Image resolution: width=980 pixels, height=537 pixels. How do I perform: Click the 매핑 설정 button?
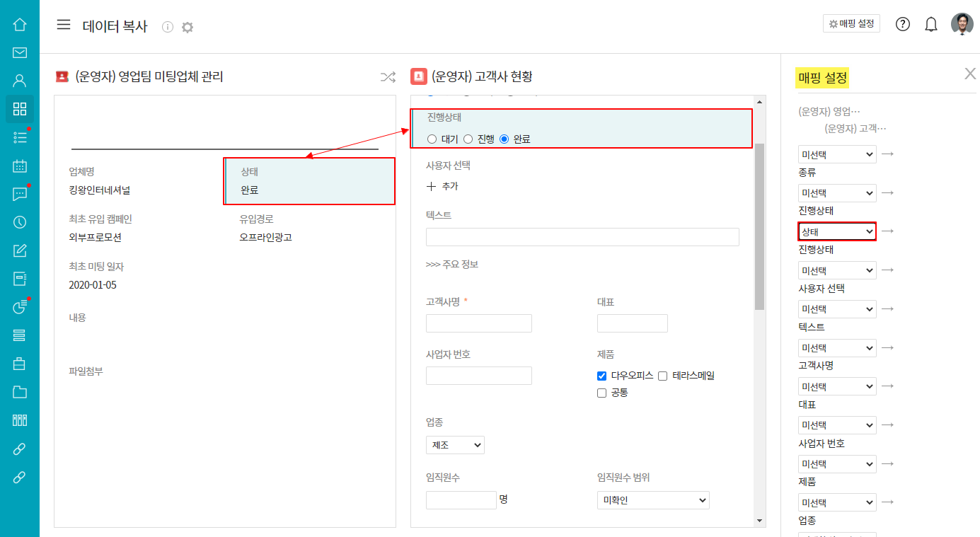(x=851, y=23)
